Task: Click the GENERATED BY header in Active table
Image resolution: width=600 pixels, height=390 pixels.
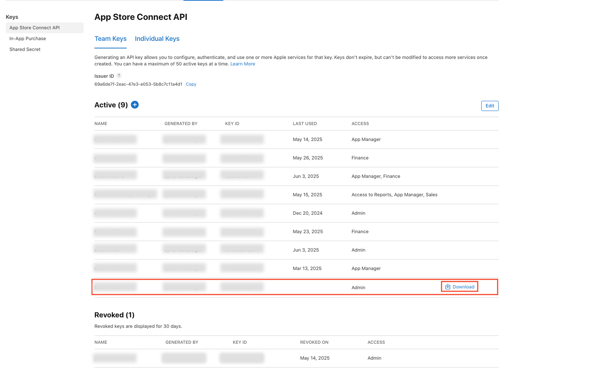Action: pos(181,124)
